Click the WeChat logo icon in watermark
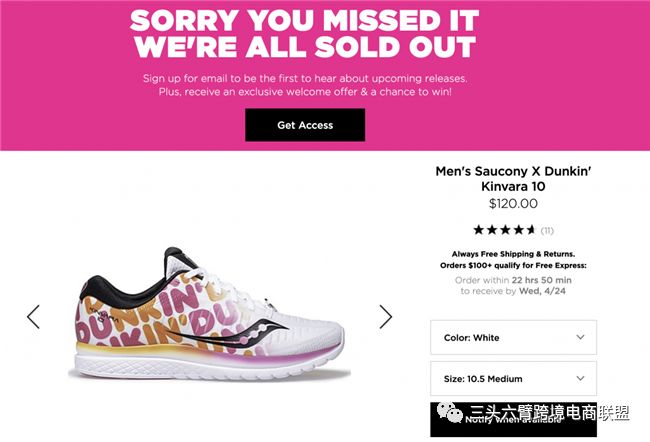The image size is (650, 442). pos(446,410)
